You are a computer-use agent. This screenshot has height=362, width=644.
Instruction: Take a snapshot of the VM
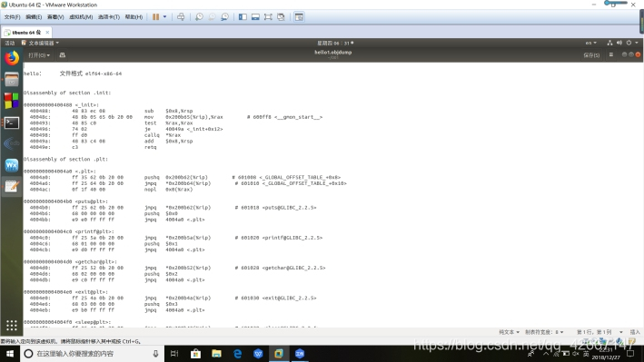(199, 17)
